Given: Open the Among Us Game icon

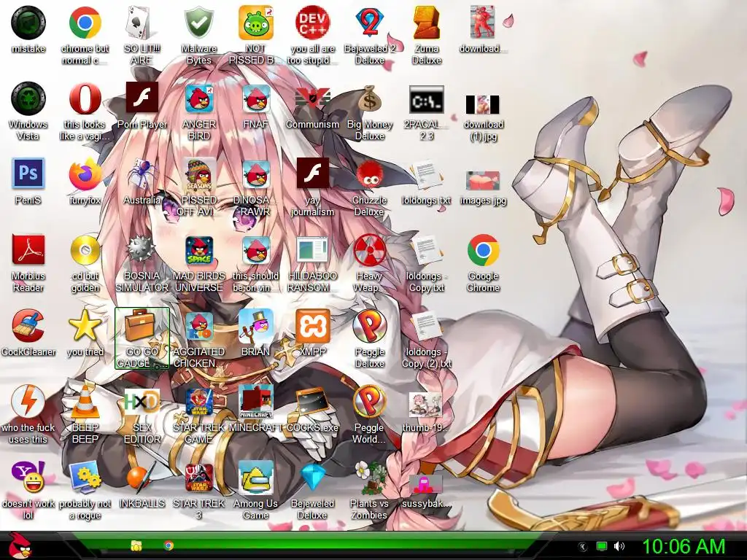Looking at the screenshot, I should click(256, 477).
